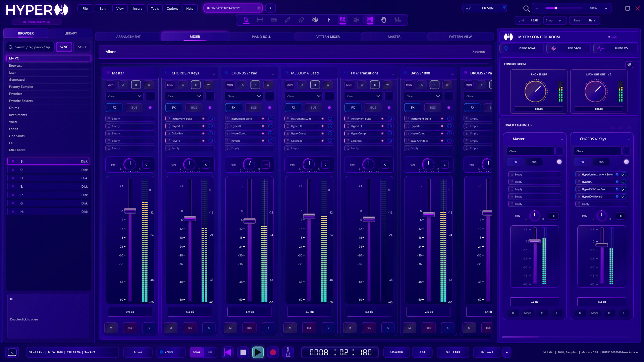This screenshot has width=644, height=362.
Task: Click the mixer faders toolbar icon
Action: click(397, 20)
